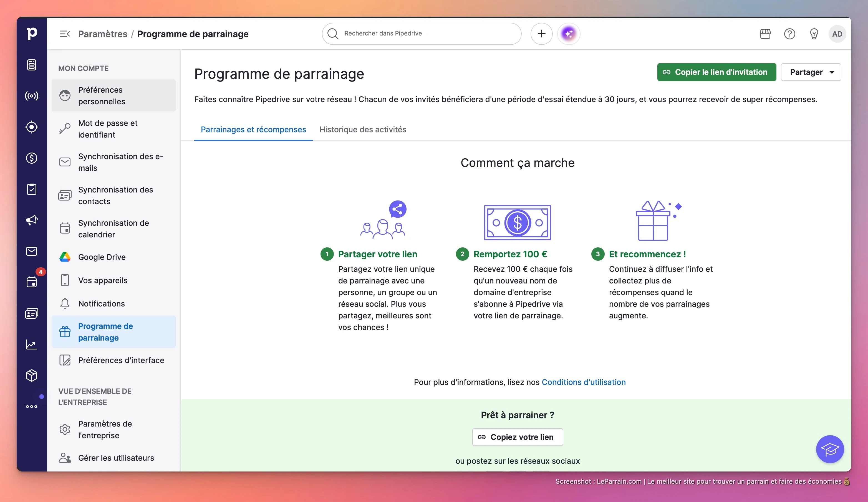Open the AD profile avatar
This screenshot has width=868, height=502.
(x=837, y=33)
